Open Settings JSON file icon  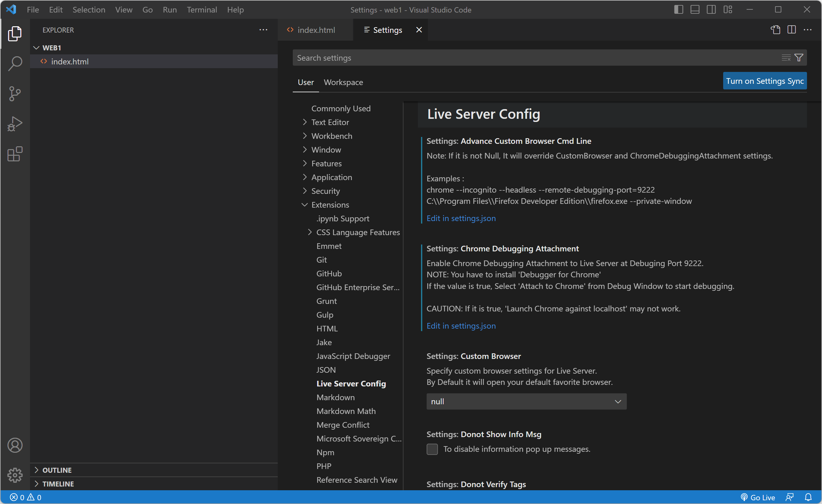coord(775,30)
